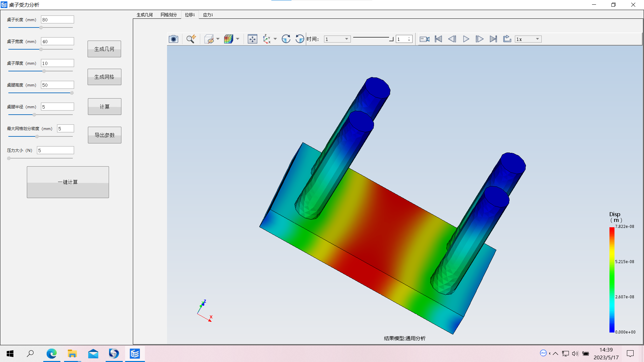Click the camera/screenshot icon in toolbar

173,39
